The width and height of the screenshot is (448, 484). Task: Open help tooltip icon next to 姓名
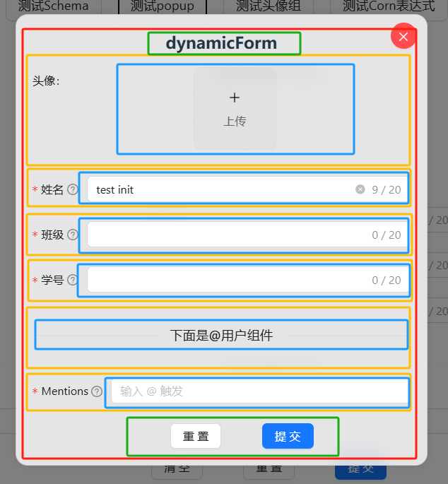tap(73, 189)
